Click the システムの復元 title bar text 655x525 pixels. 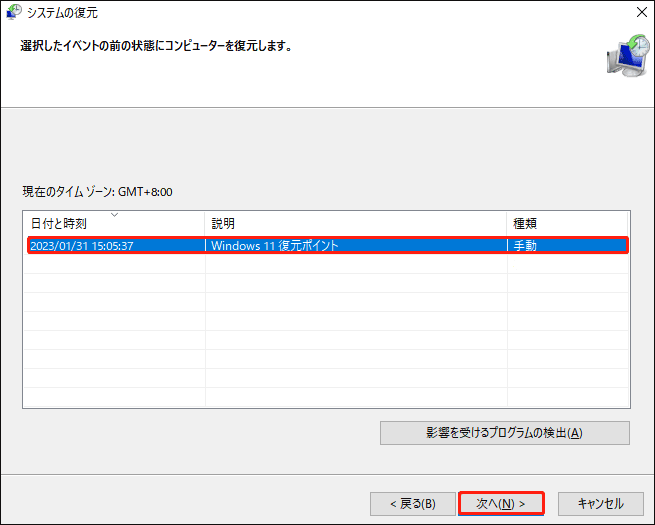pos(62,13)
